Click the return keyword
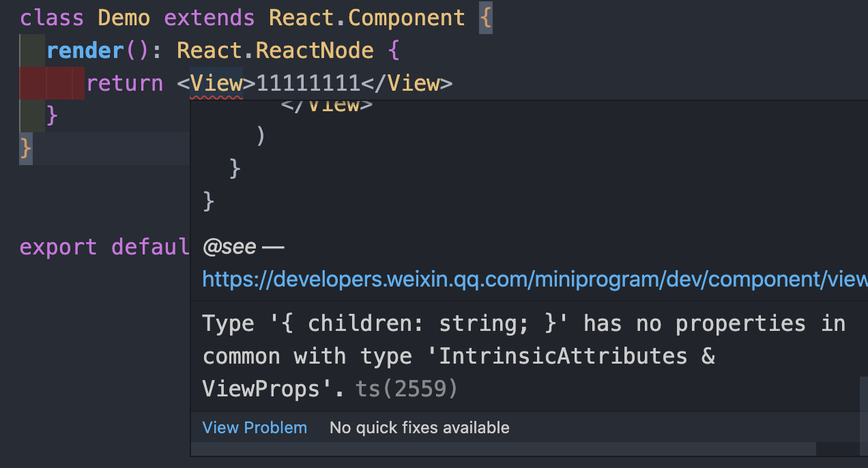 (x=125, y=83)
